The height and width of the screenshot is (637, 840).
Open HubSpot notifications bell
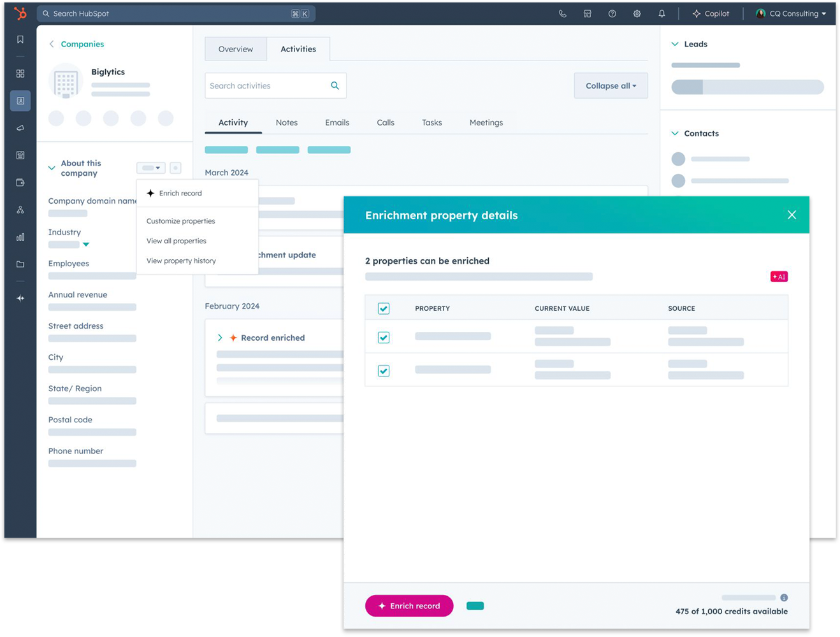tap(662, 13)
